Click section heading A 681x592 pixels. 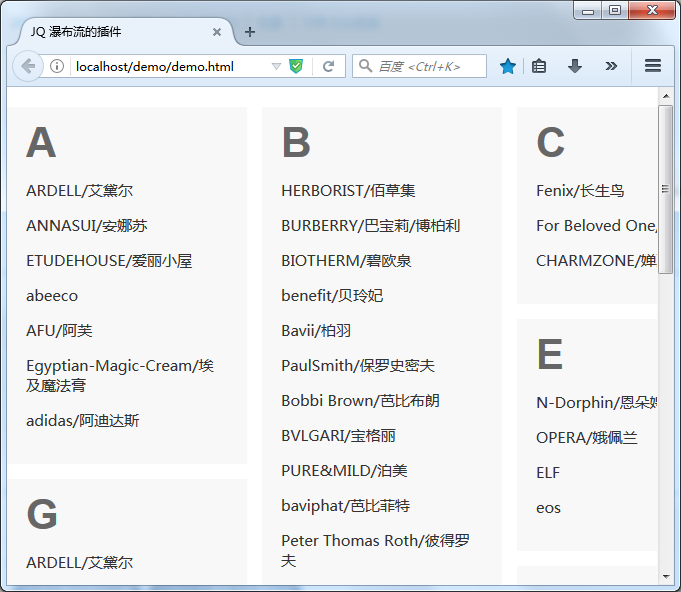41,142
